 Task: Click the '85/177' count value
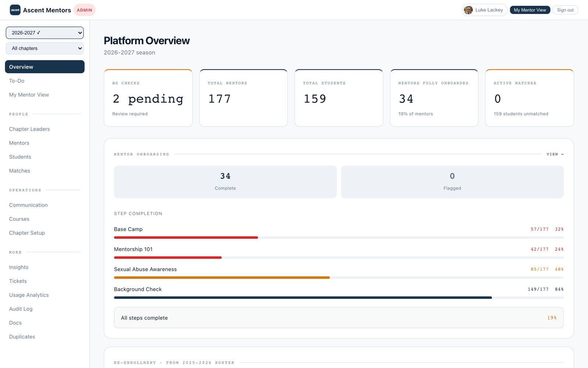tap(539, 269)
